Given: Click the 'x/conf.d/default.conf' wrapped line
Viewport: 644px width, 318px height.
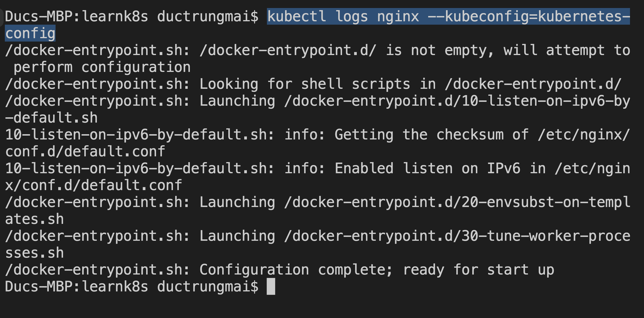Looking at the screenshot, I should (93, 185).
